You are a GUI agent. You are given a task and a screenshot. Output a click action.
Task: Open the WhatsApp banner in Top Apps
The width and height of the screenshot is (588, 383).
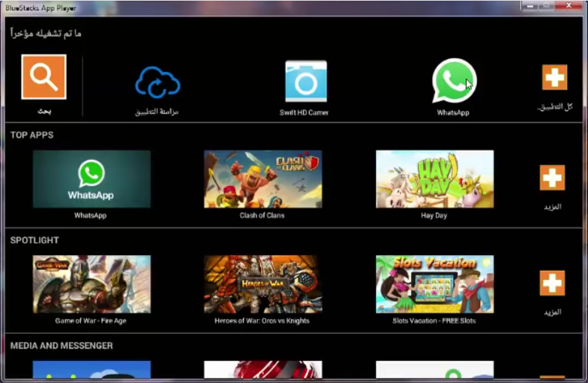coord(92,179)
